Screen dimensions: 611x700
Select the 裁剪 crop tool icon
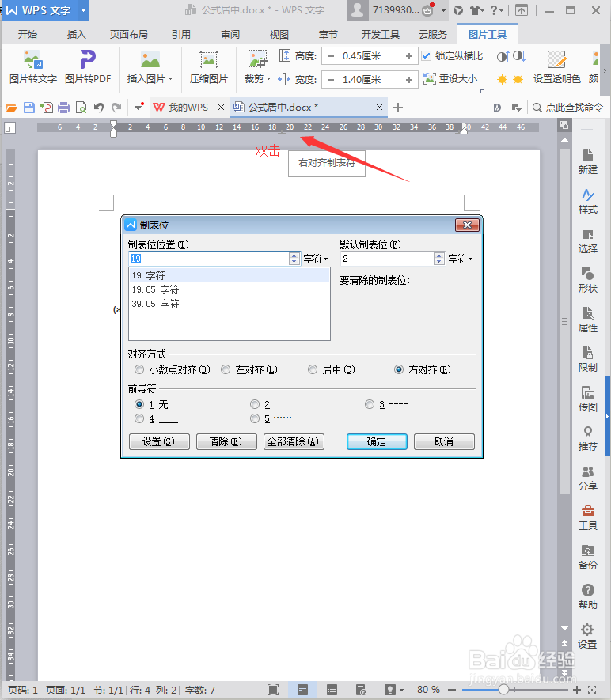257,59
